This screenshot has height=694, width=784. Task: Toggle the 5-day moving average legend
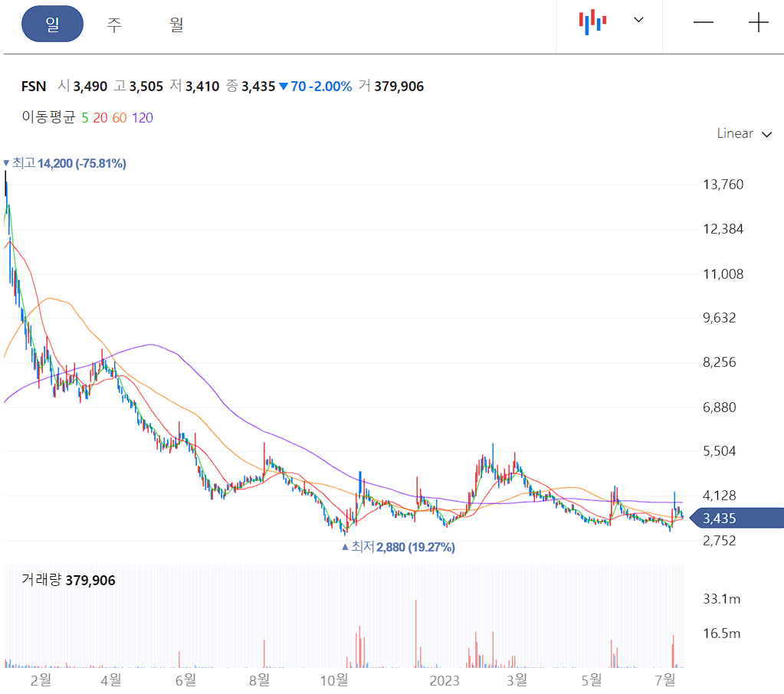coord(85,119)
